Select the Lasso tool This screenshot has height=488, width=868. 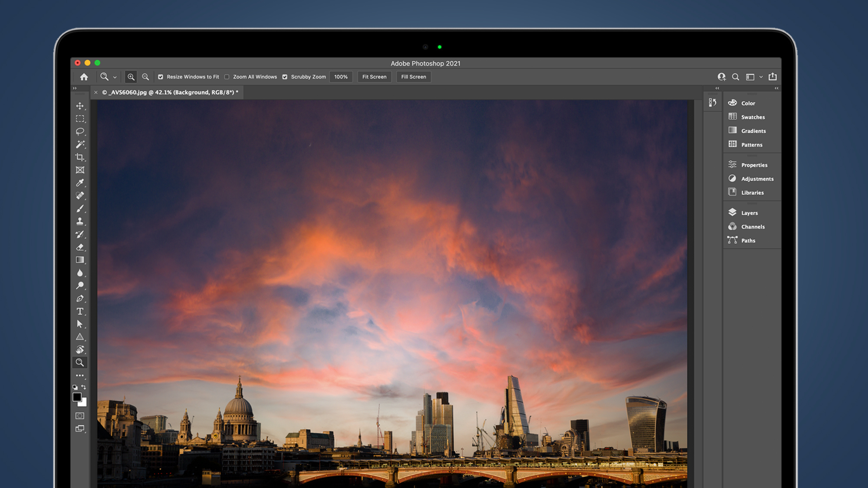tap(80, 131)
